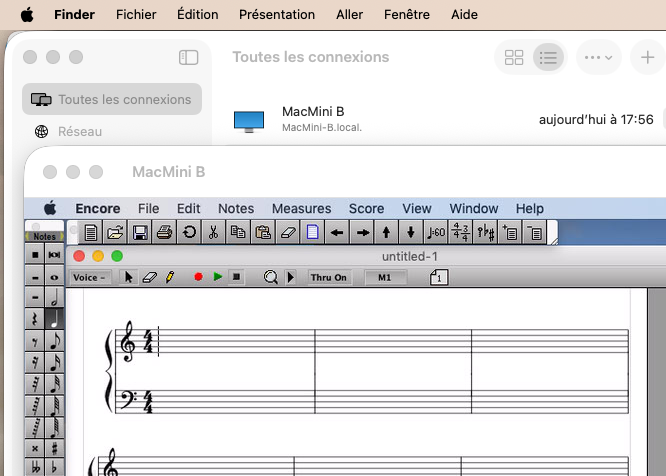Click the Open file folder icon

[115, 233]
